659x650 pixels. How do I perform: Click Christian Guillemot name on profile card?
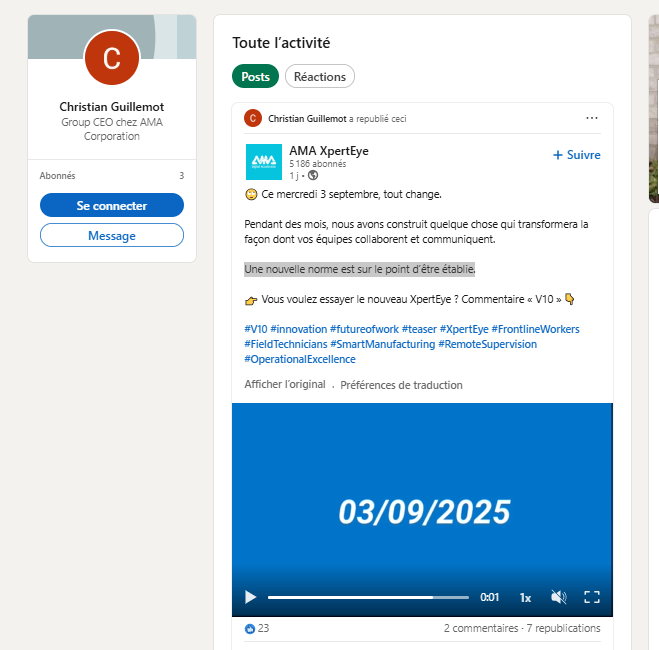[x=112, y=107]
